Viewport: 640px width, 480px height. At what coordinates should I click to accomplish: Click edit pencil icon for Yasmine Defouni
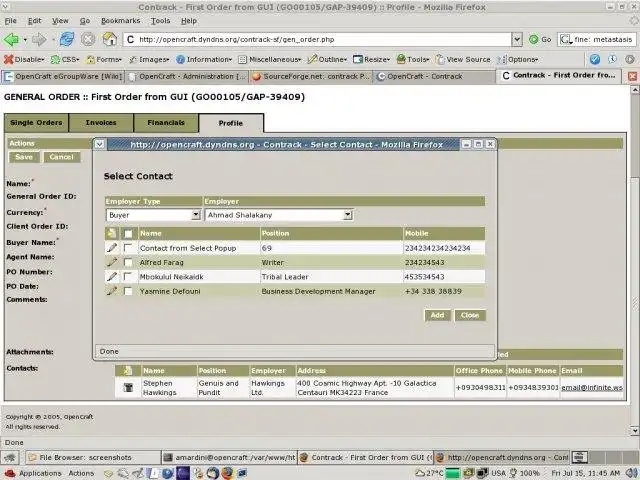111,291
